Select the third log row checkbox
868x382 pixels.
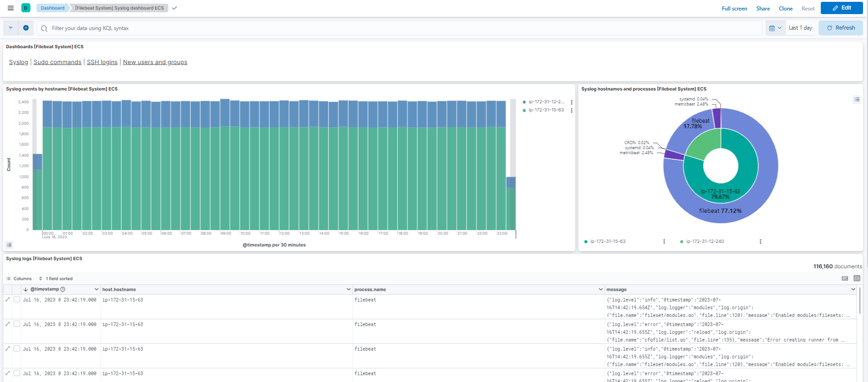tap(17, 348)
